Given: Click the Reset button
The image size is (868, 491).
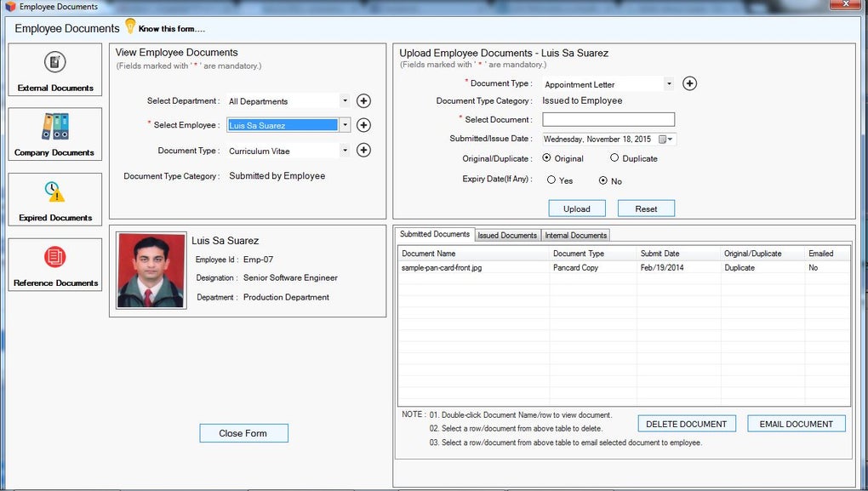Looking at the screenshot, I should pos(646,208).
